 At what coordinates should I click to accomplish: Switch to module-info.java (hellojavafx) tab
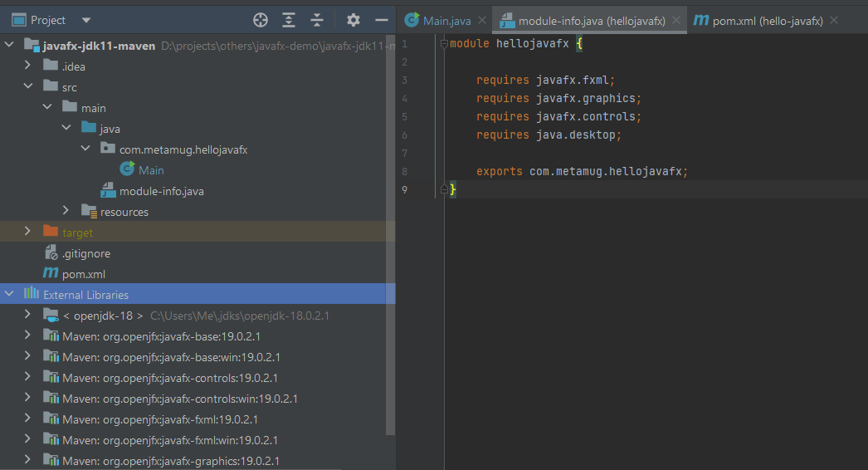point(592,21)
